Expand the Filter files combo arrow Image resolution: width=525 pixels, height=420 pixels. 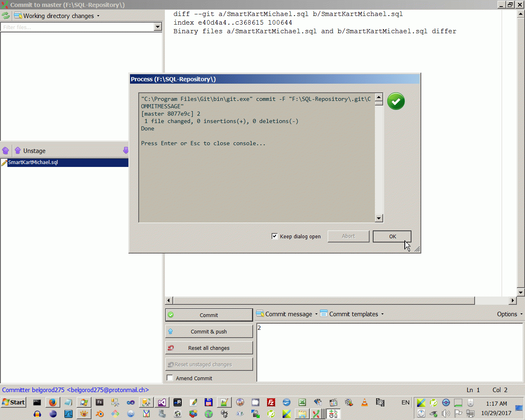[158, 27]
